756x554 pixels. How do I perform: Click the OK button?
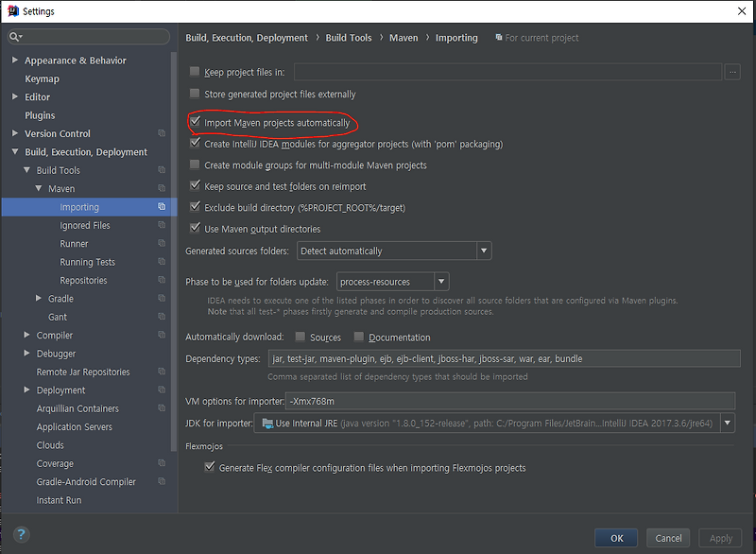tap(615, 537)
